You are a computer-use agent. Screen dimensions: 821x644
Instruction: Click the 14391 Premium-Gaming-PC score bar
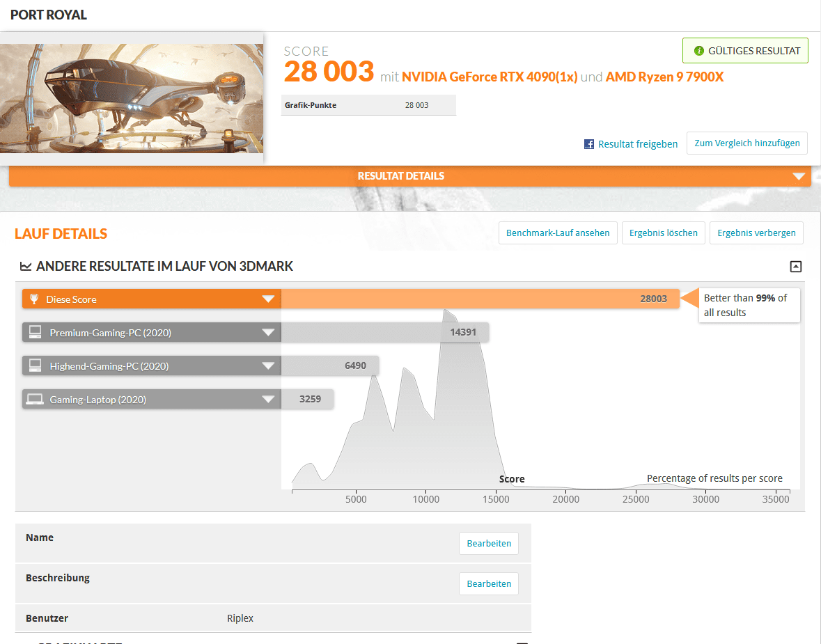point(385,332)
